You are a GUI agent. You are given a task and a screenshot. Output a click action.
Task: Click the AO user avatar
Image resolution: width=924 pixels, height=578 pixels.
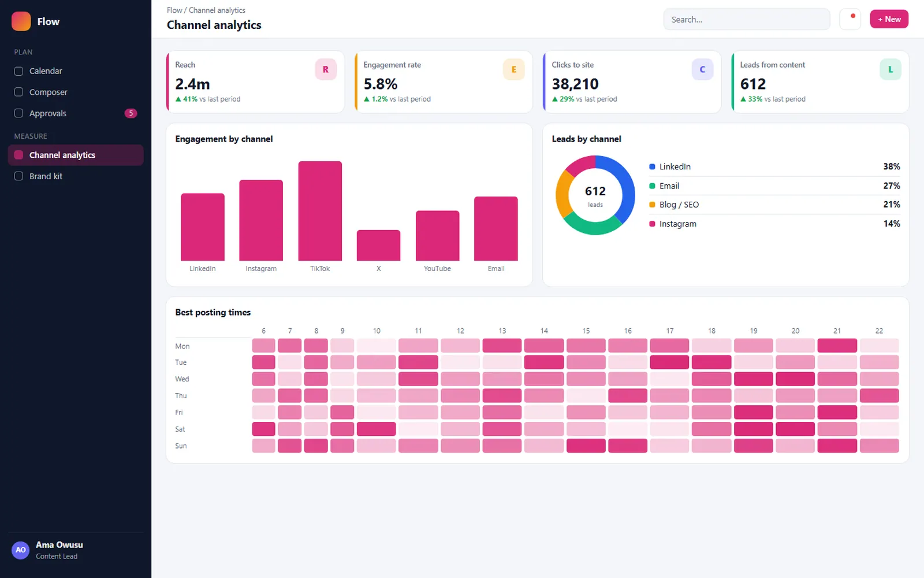click(x=21, y=550)
